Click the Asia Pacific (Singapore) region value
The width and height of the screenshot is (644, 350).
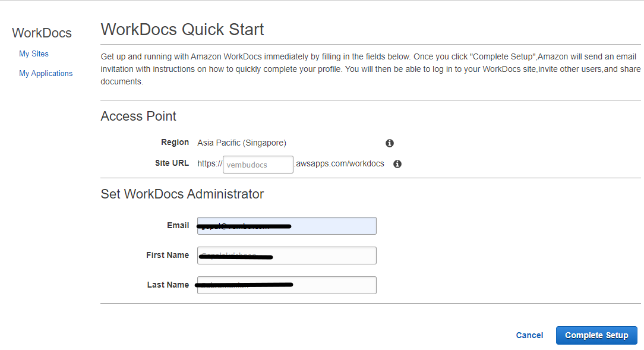pyautogui.click(x=242, y=143)
